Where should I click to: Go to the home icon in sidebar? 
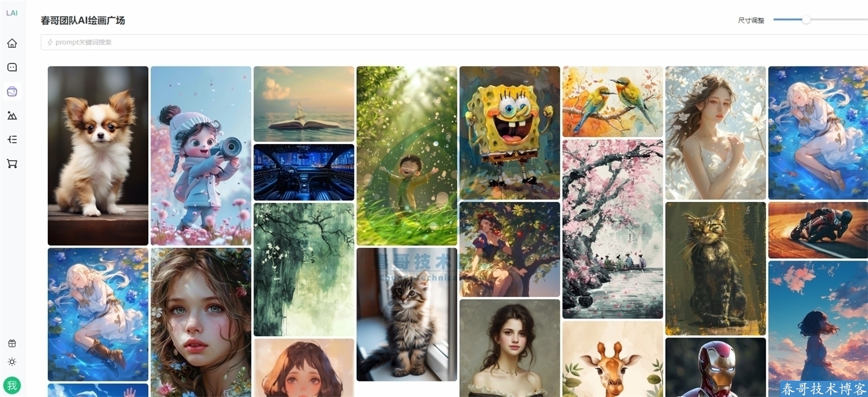tap(12, 43)
